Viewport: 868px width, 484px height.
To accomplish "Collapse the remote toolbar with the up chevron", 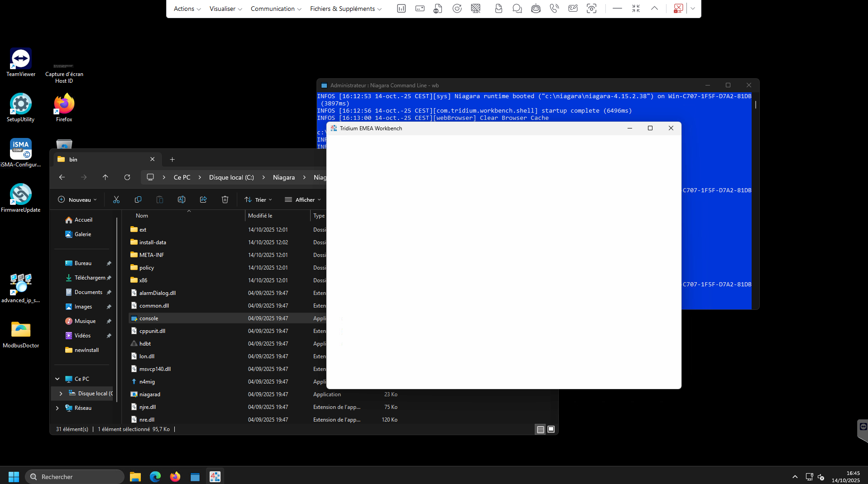I will click(654, 9).
